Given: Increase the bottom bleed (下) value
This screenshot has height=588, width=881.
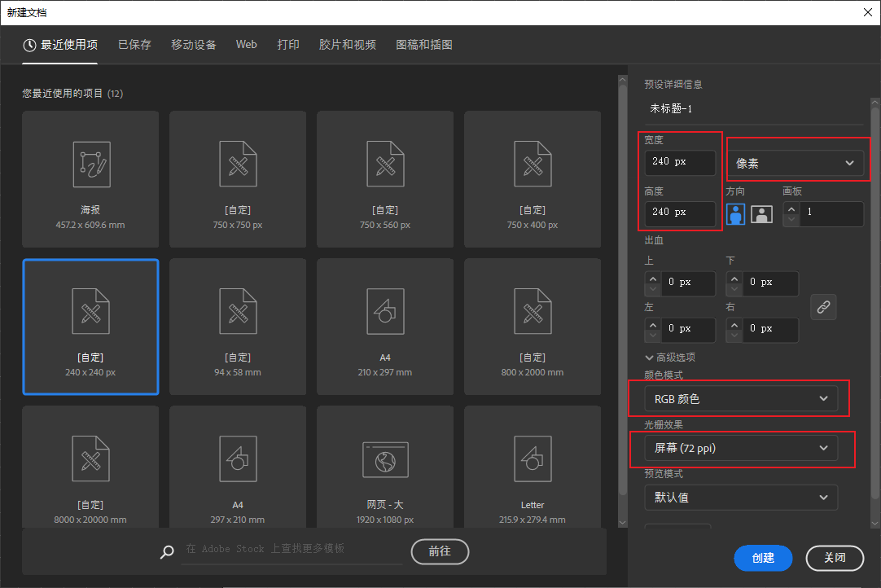Looking at the screenshot, I should 734,279.
